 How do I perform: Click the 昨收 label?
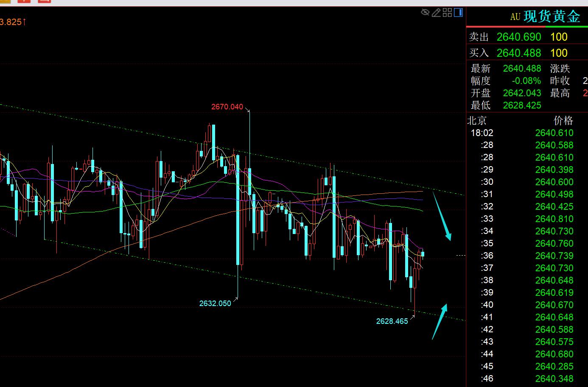point(560,81)
